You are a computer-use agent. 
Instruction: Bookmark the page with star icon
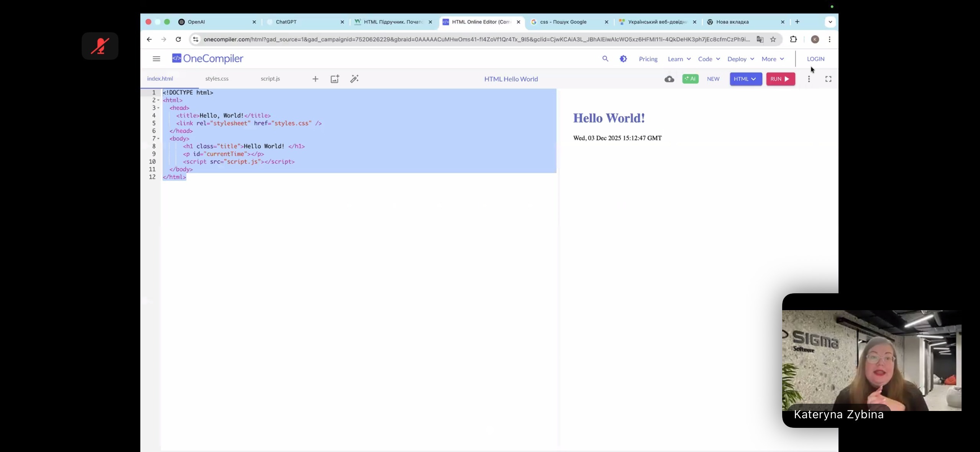(773, 39)
